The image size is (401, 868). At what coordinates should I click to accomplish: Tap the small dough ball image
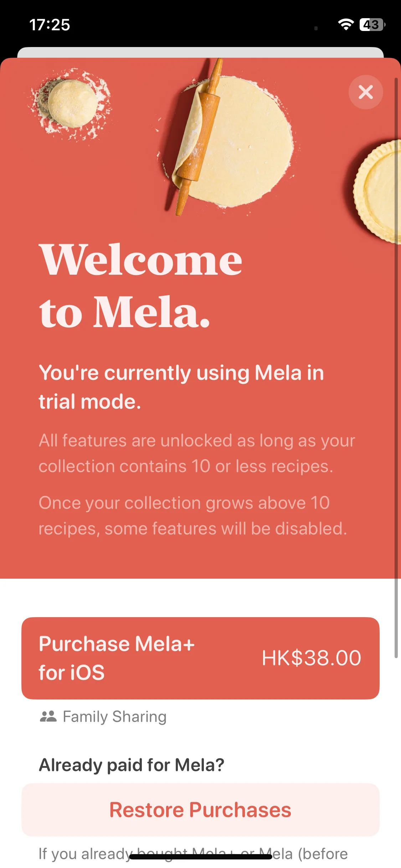click(x=71, y=103)
